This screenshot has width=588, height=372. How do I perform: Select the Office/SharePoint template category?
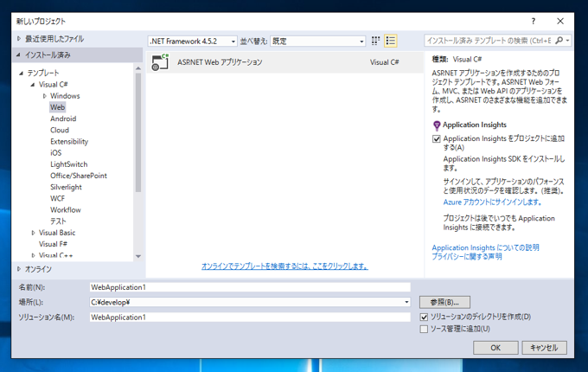(79, 176)
